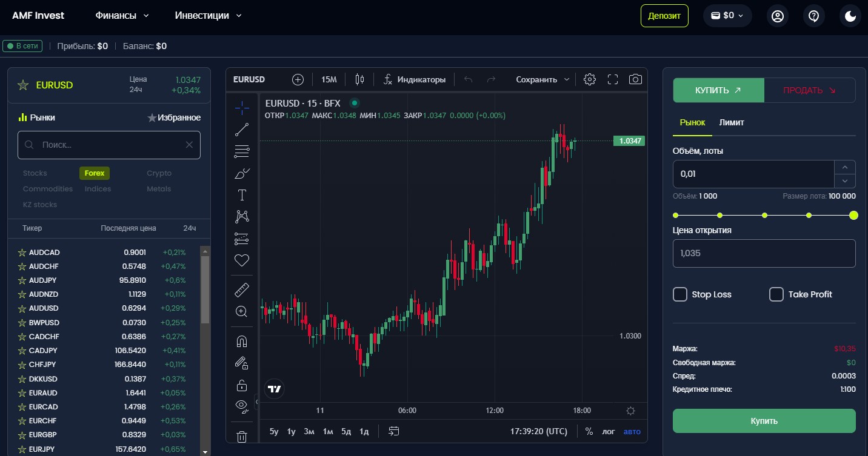Image resolution: width=868 pixels, height=456 pixels.
Task: Add symbol with plus compare icon
Action: (298, 79)
